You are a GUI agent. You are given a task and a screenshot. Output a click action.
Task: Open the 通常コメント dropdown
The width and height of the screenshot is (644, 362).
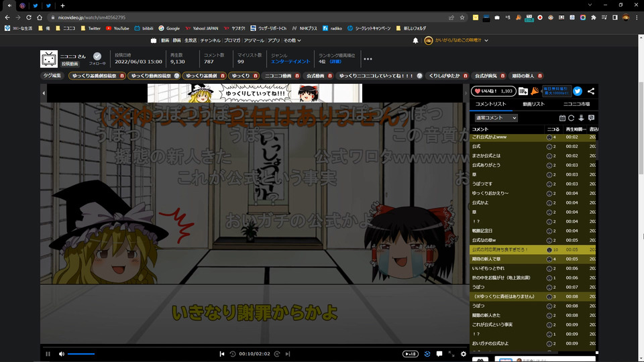click(496, 118)
